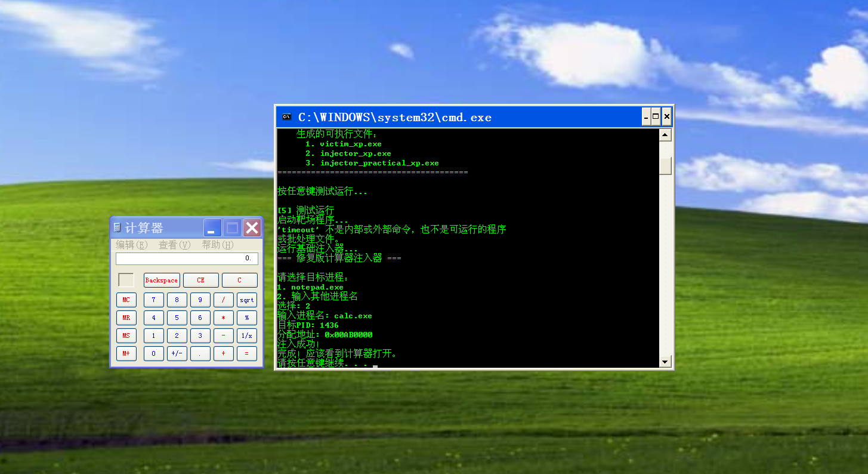Click the +/- sign toggle button
868x474 pixels.
(177, 353)
